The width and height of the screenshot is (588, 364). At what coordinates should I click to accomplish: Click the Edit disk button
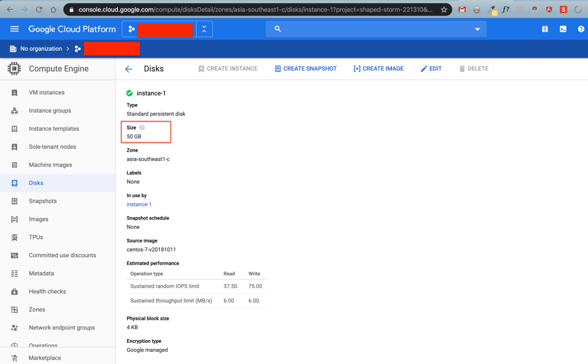431,69
